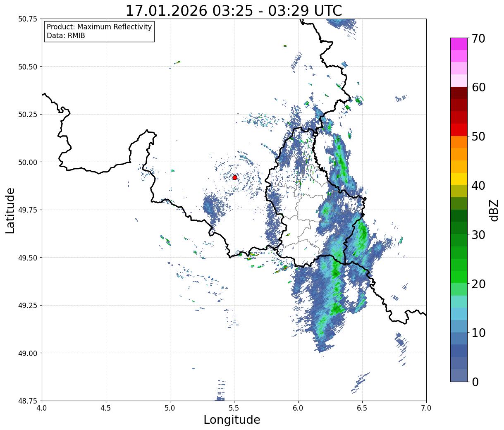Click the 'Data: RMIB' label
504x430 pixels.
click(x=66, y=36)
